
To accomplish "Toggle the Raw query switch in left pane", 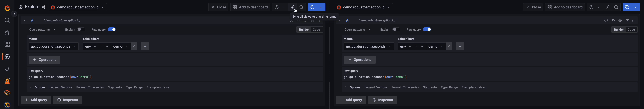I will (x=112, y=29).
